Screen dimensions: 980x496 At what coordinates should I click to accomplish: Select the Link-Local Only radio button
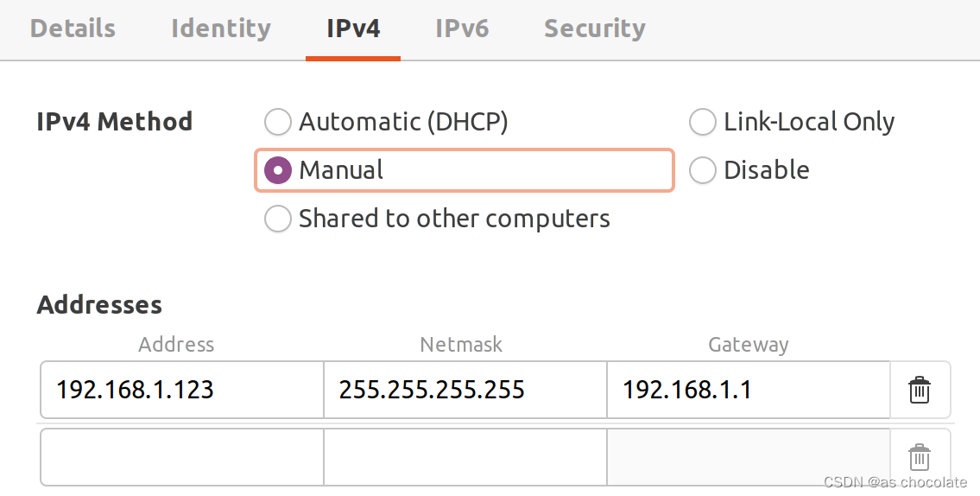tap(703, 122)
